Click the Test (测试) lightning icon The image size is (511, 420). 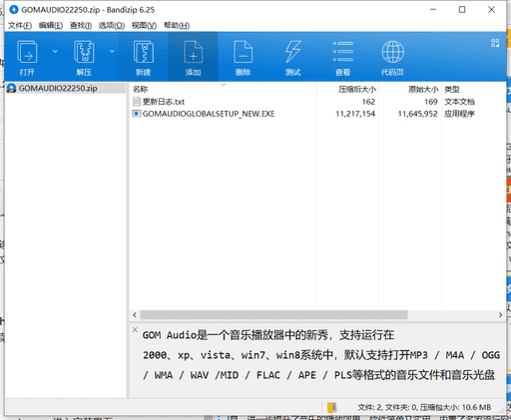tap(292, 52)
